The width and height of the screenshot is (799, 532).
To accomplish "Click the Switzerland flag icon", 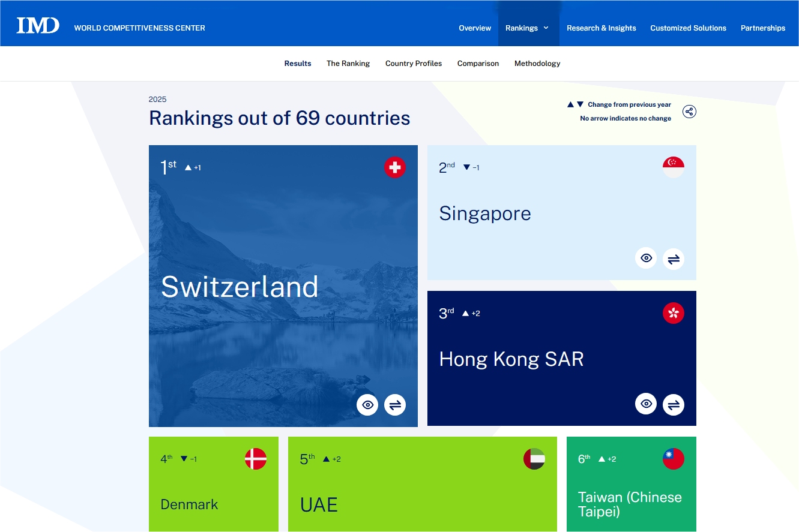I will click(x=395, y=167).
